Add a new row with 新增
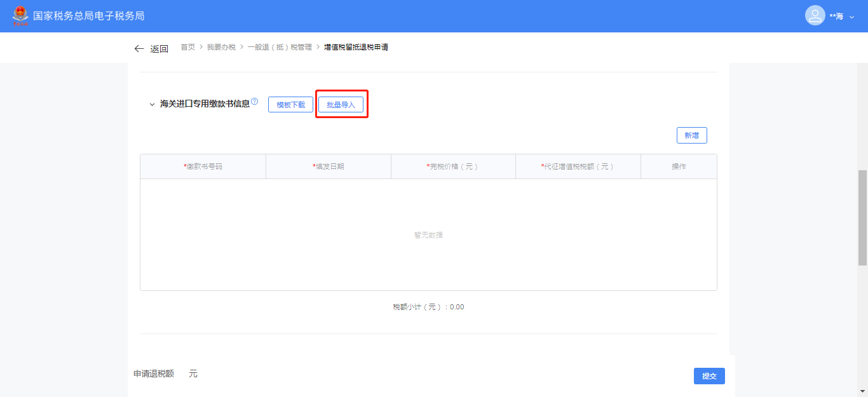This screenshot has height=397, width=868. pos(691,135)
